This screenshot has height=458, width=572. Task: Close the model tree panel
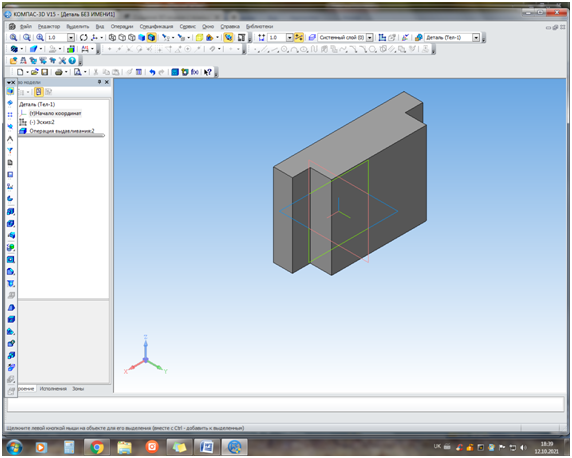(107, 82)
